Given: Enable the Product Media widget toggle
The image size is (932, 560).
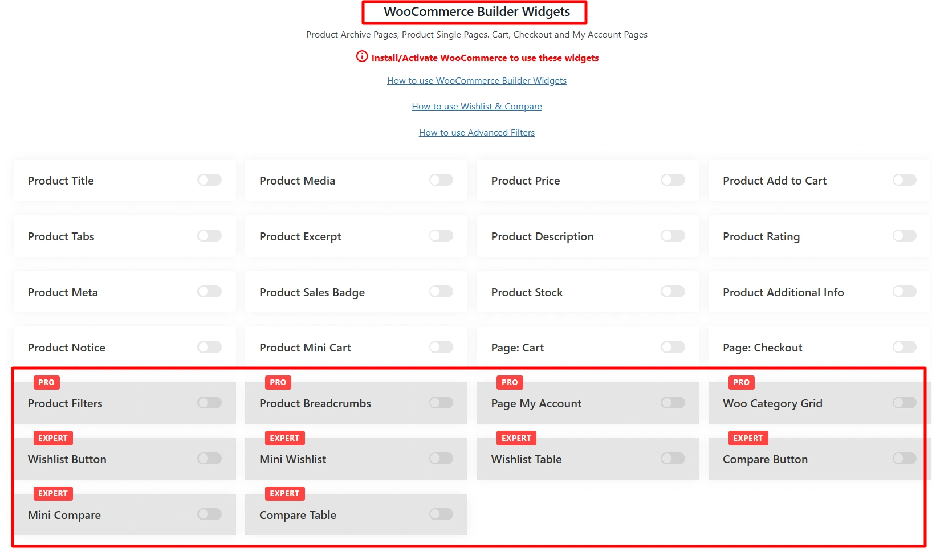Looking at the screenshot, I should pos(441,180).
